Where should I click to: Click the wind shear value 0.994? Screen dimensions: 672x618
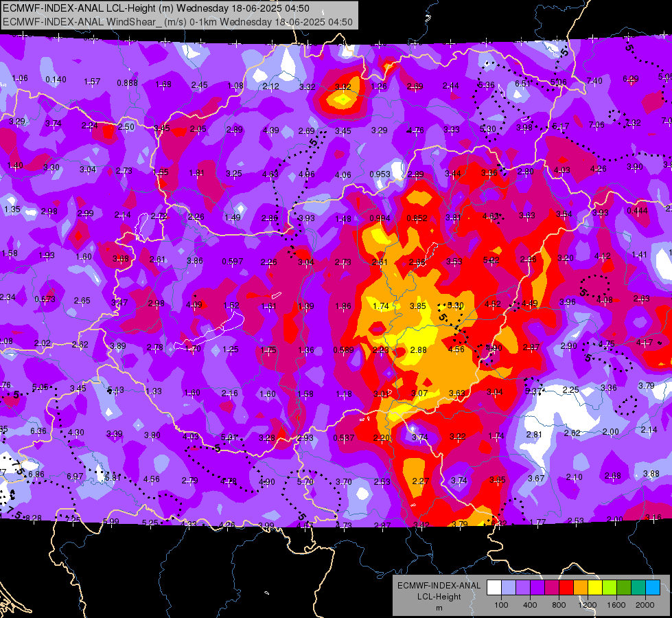point(380,218)
